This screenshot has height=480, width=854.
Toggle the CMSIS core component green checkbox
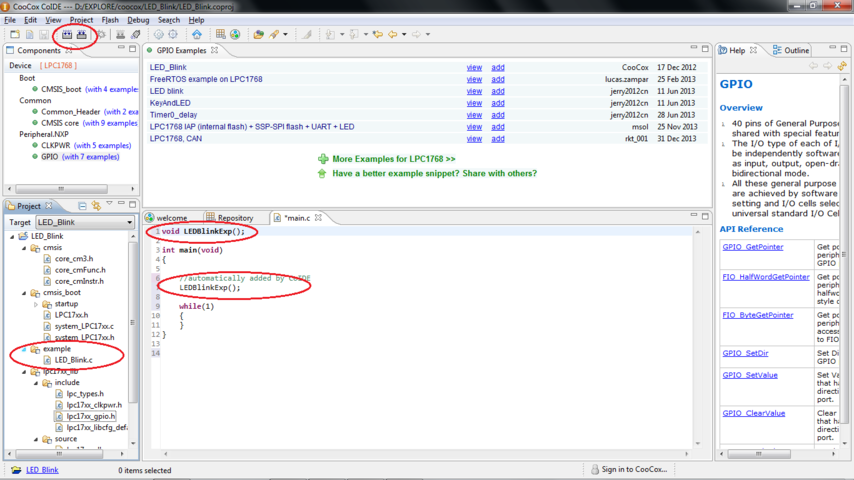tap(35, 123)
